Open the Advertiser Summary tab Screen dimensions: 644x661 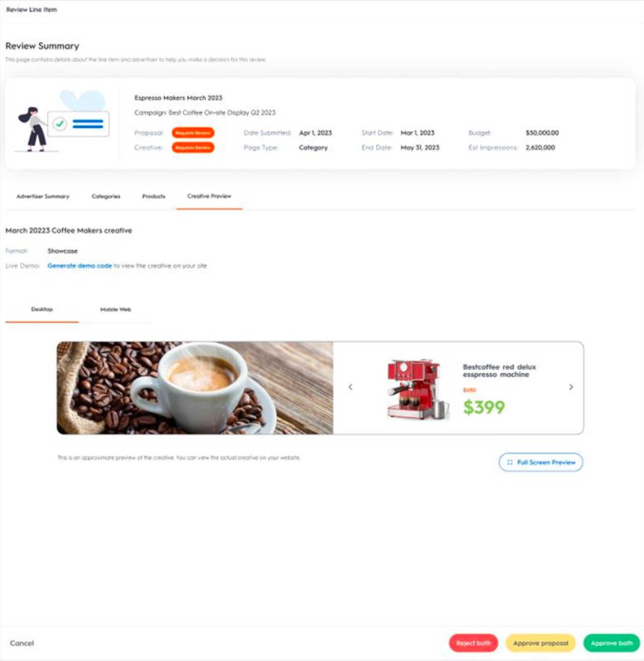coord(43,196)
